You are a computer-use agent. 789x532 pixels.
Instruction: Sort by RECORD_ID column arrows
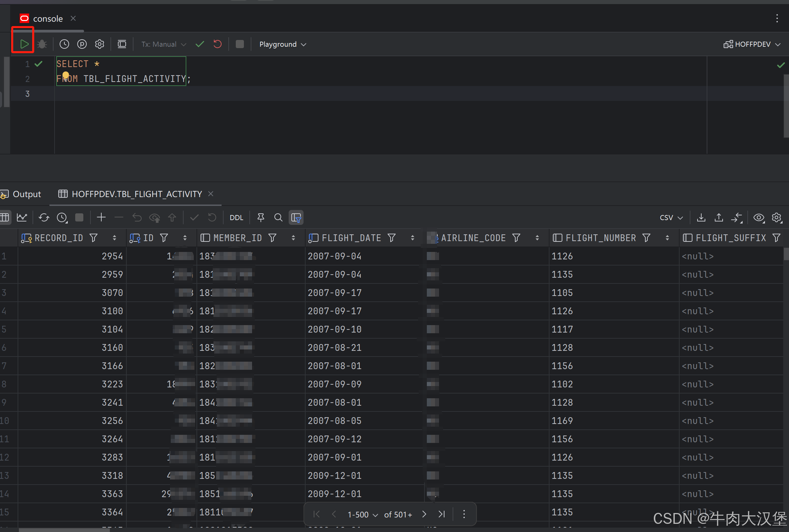(x=115, y=238)
